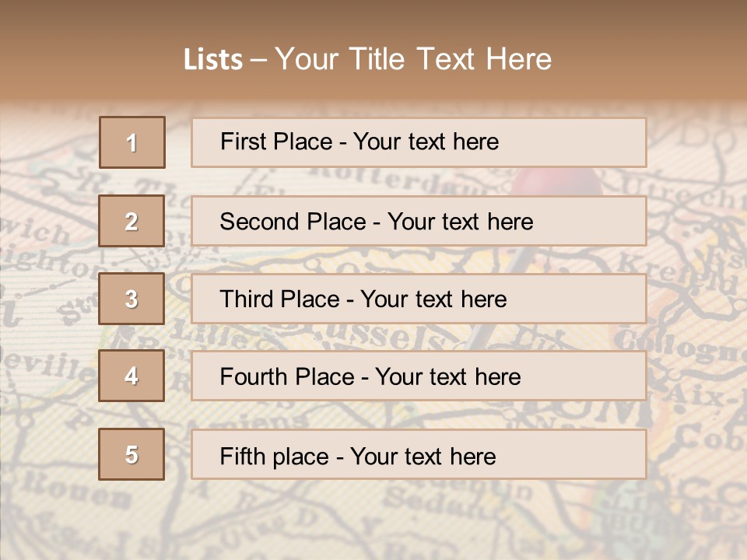747x560 pixels.
Task: Select "Your Title Text Here" in the title
Action: point(413,59)
